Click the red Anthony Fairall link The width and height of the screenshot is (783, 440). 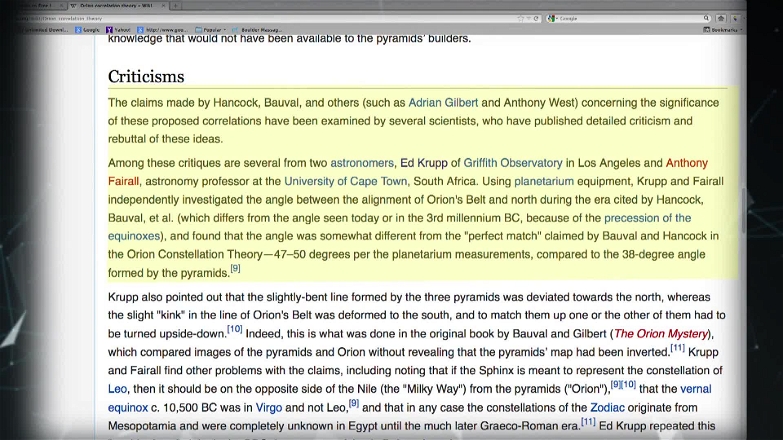[687, 163]
